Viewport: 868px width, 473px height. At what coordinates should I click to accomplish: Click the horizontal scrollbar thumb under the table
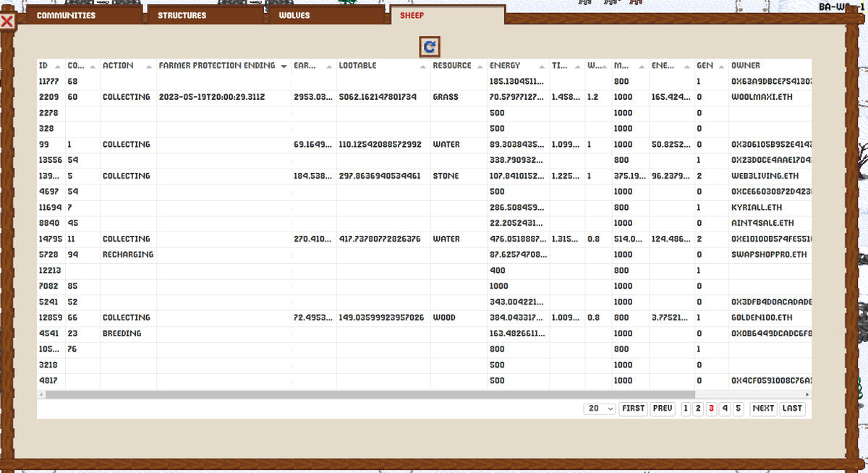click(370, 395)
